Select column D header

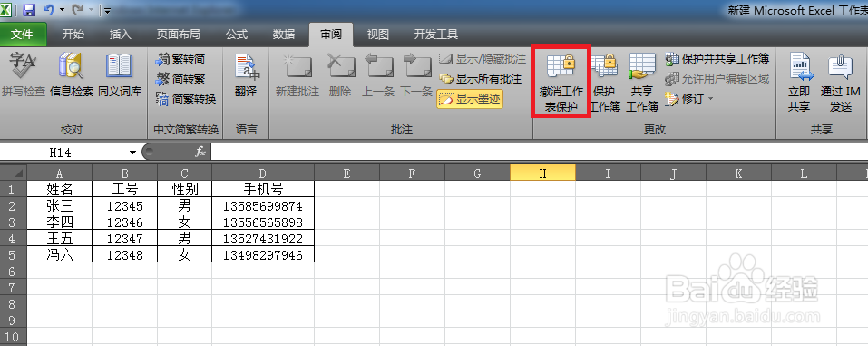pos(263,173)
